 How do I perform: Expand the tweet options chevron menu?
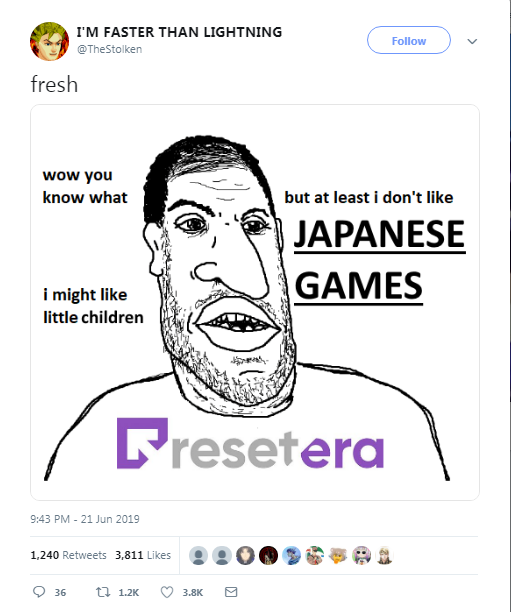coord(472,41)
